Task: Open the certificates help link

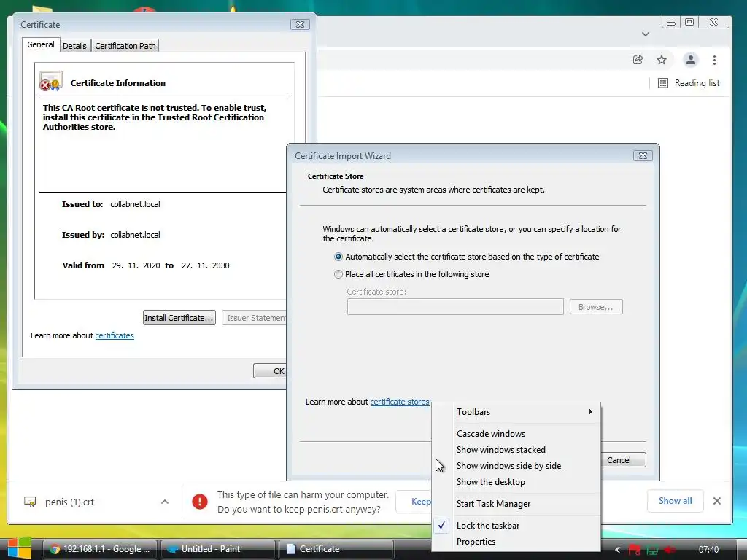Action: (115, 335)
